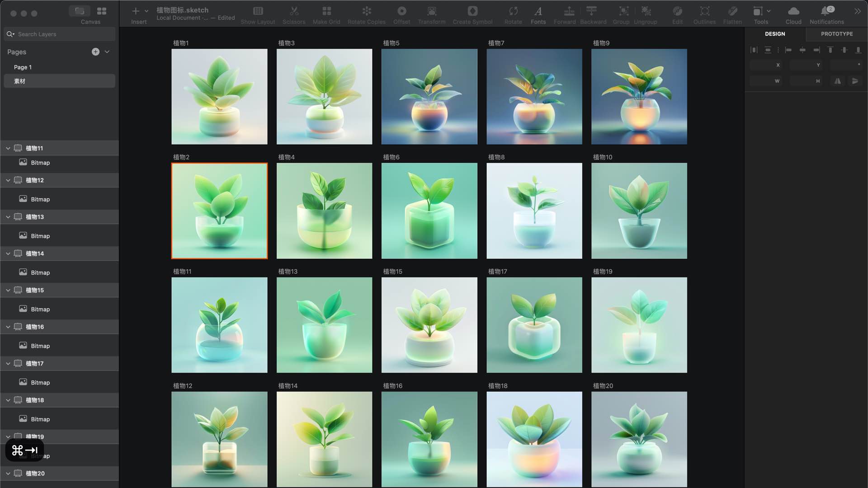Expand the 植物11 layer group
The height and width of the screenshot is (488, 868).
(x=8, y=148)
